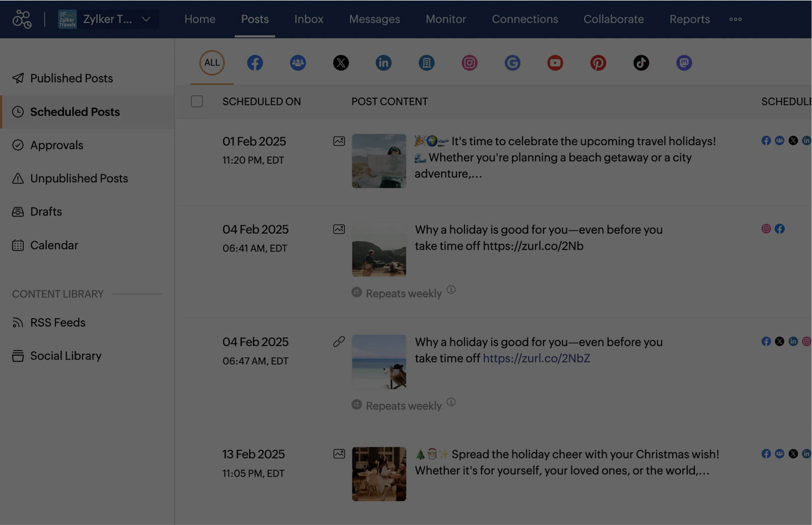Filter posts by YouTube channel
The image size is (812, 525).
point(555,63)
